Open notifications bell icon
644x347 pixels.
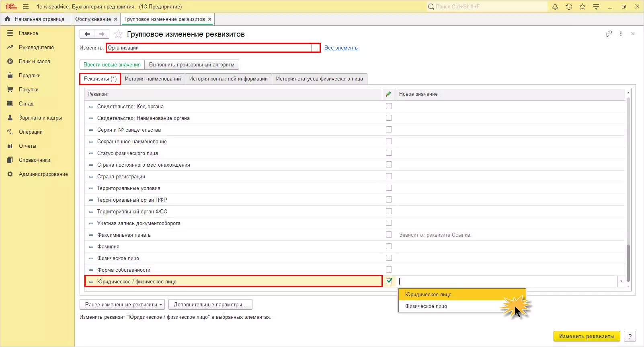[555, 7]
